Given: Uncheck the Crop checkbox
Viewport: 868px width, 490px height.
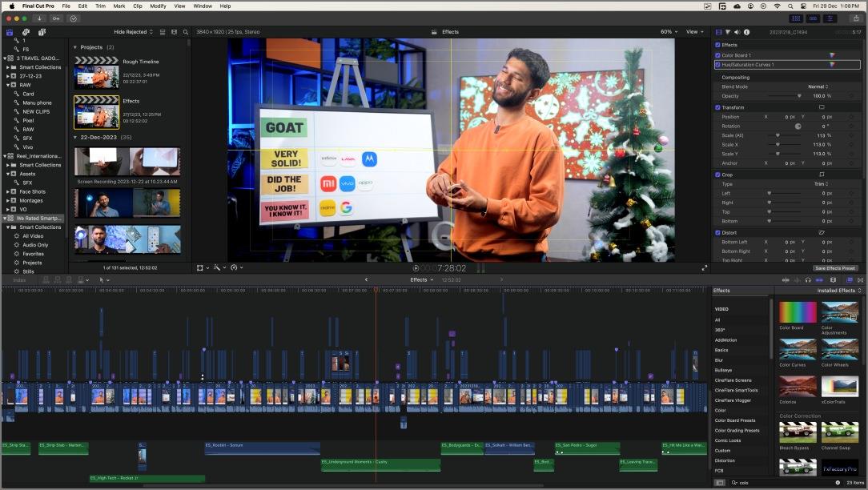Looking at the screenshot, I should tap(717, 175).
